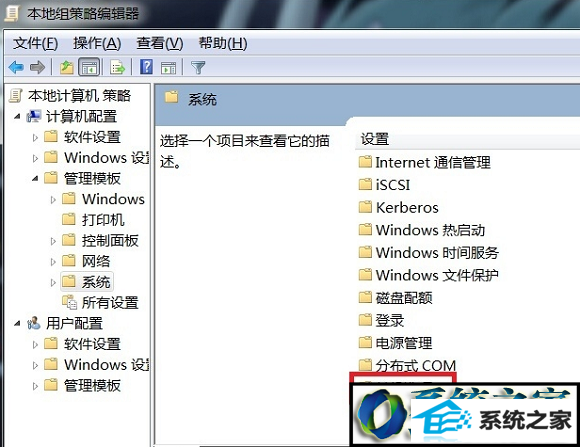580x447 pixels.
Task: Expand 软件设置 under 计算机配置
Action: [x=35, y=137]
